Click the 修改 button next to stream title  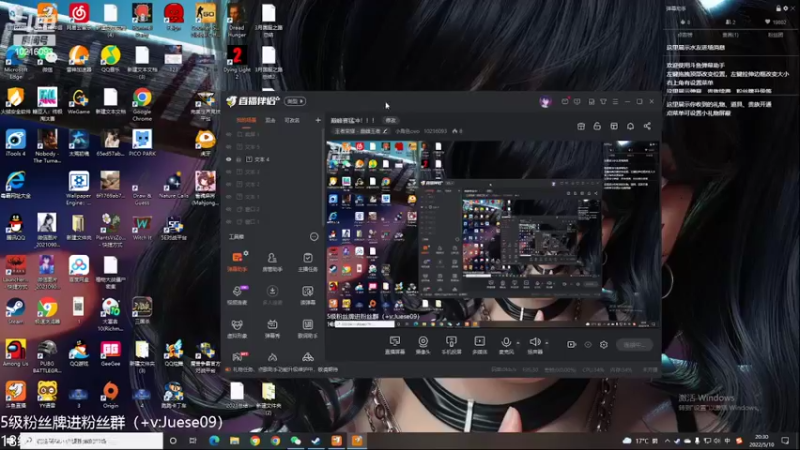[390, 120]
